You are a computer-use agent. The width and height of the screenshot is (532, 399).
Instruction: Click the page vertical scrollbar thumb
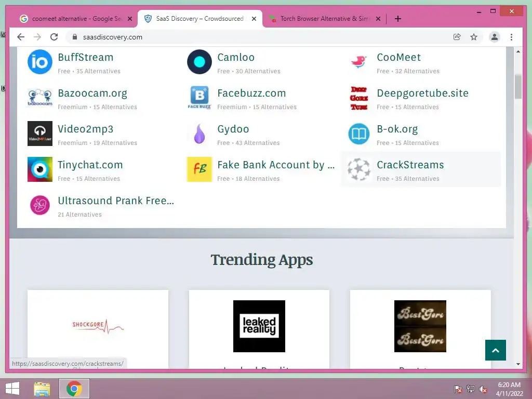[x=518, y=87]
